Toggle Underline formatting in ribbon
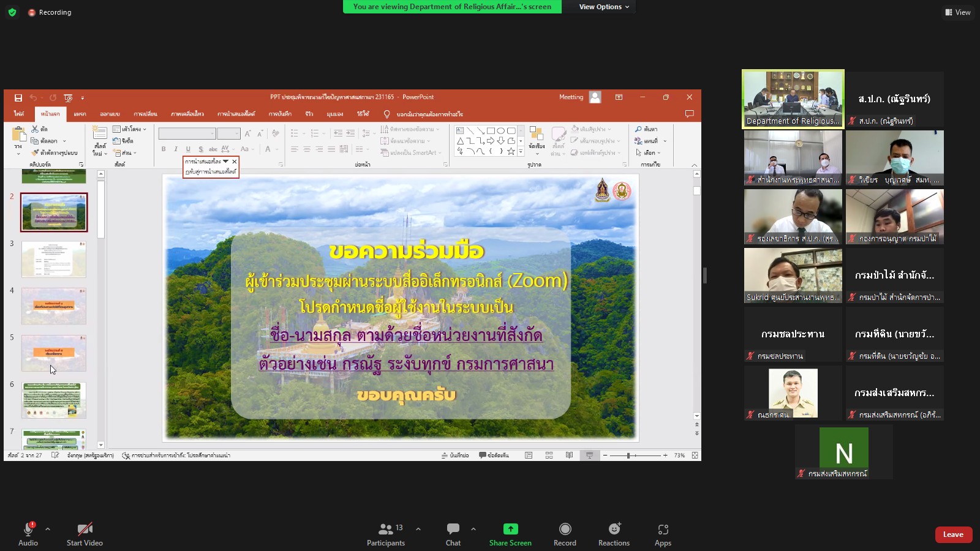The width and height of the screenshot is (980, 551). click(188, 149)
